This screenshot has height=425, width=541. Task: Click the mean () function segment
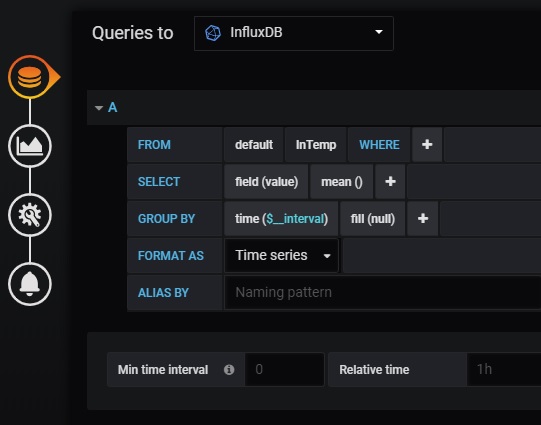pos(342,181)
